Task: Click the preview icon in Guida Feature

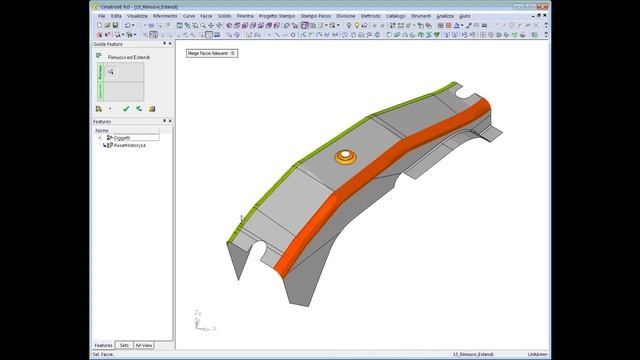Action: click(x=98, y=109)
